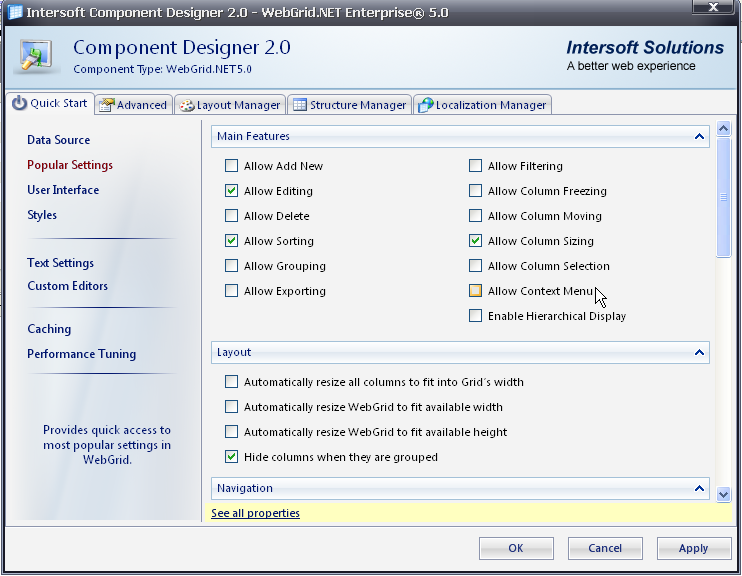The height and width of the screenshot is (576, 742).
Task: Open the Layout Manager tab
Action: coord(230,105)
